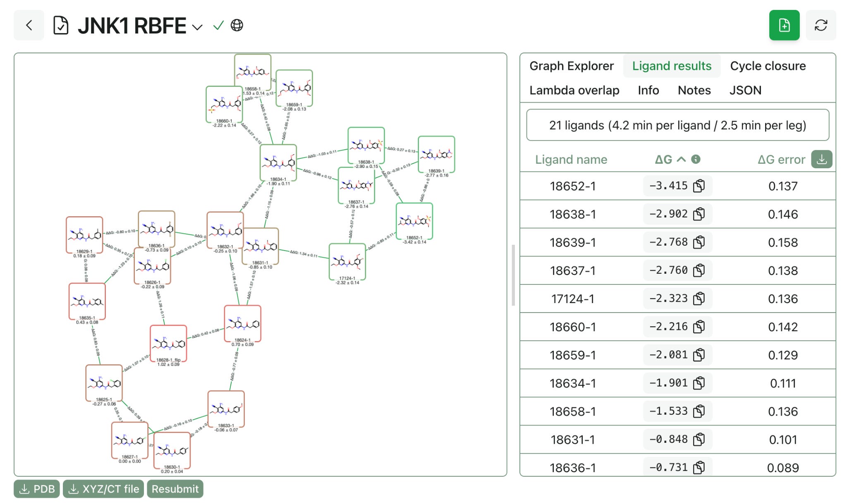Click the ΔG info circle icon

[x=696, y=159]
